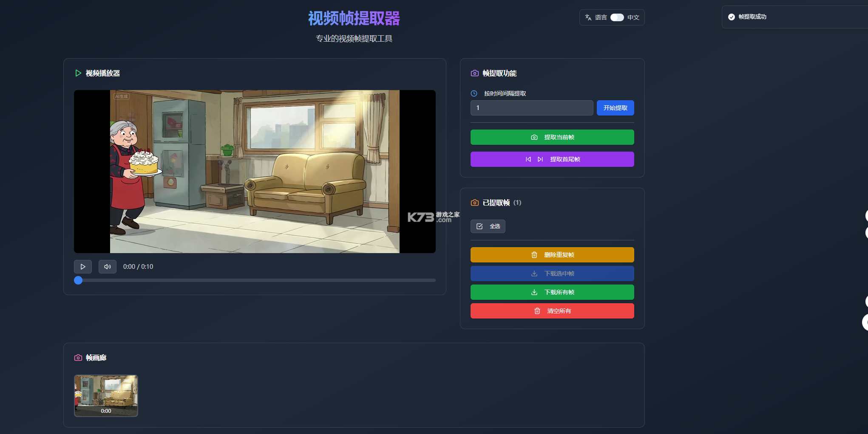Viewport: 868px width, 434px height.
Task: Click the 删除重复帧 button
Action: [x=552, y=255]
